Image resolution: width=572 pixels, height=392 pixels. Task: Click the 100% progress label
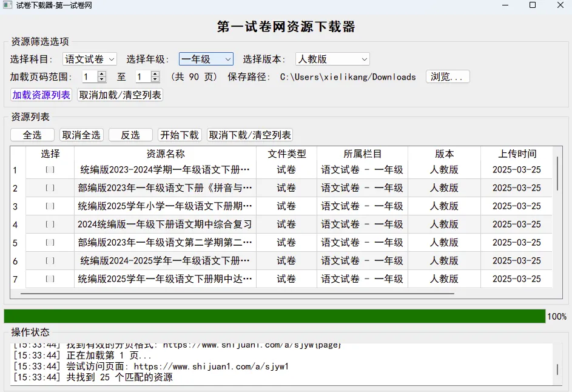[557, 316]
